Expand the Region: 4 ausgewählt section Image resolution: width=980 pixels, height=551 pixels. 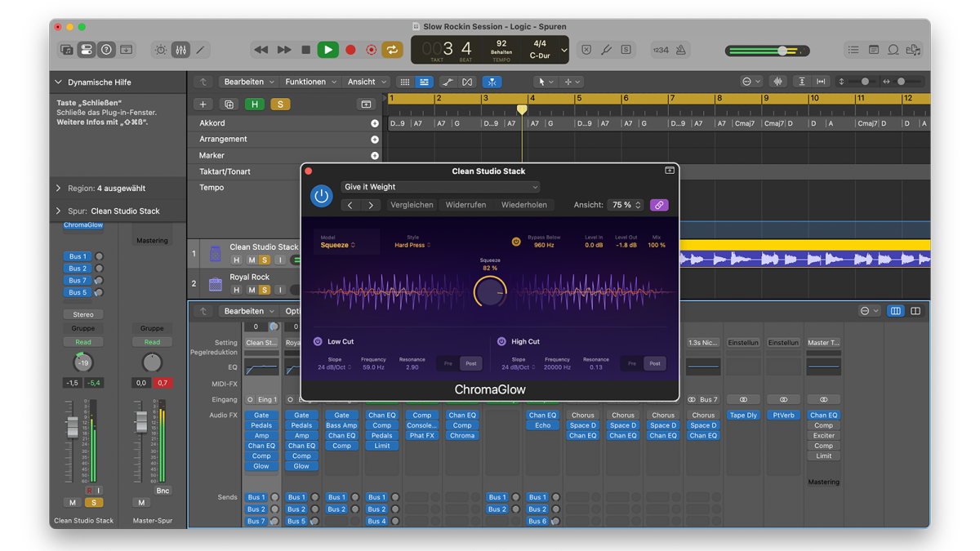click(58, 188)
